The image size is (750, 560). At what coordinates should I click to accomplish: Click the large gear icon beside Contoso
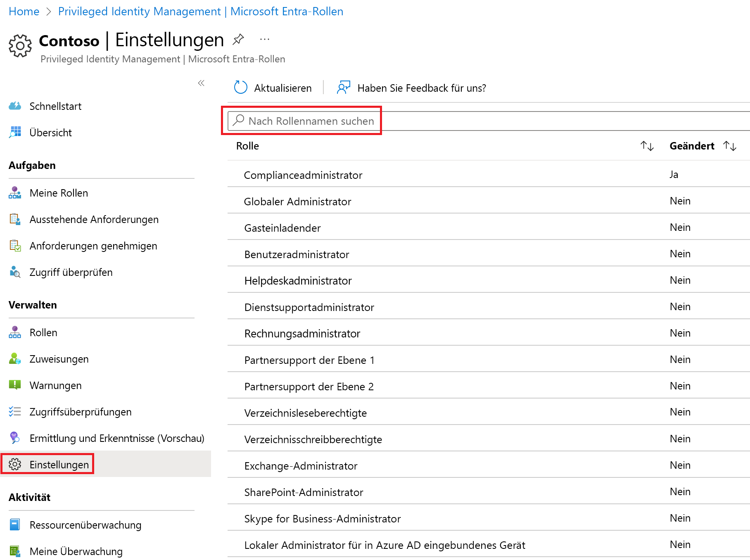[x=20, y=46]
